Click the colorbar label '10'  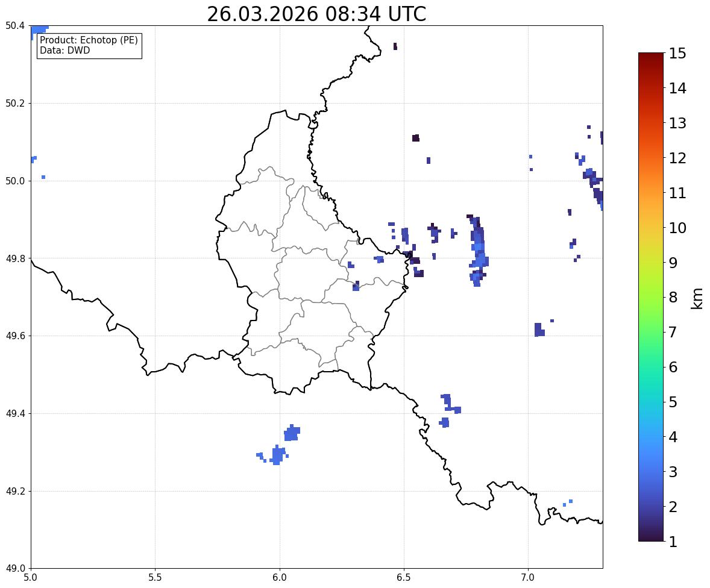677,228
